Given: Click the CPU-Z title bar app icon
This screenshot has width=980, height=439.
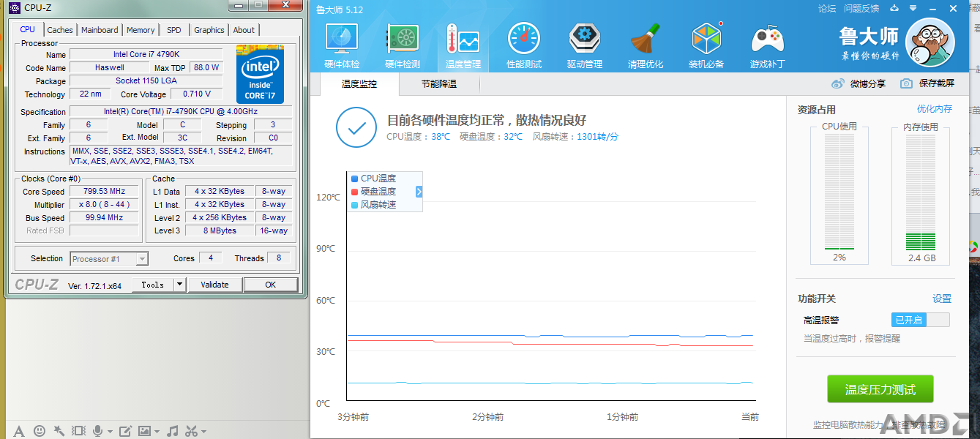Looking at the screenshot, I should [15, 7].
